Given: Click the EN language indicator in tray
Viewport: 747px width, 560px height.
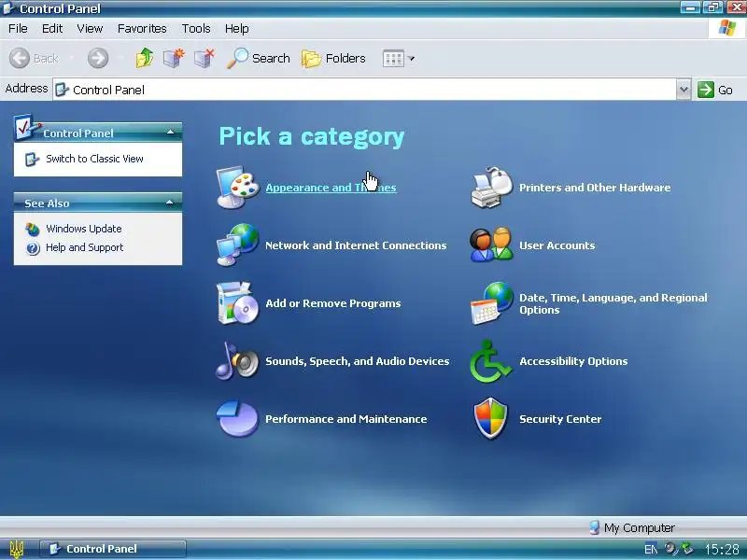Looking at the screenshot, I should click(x=651, y=549).
